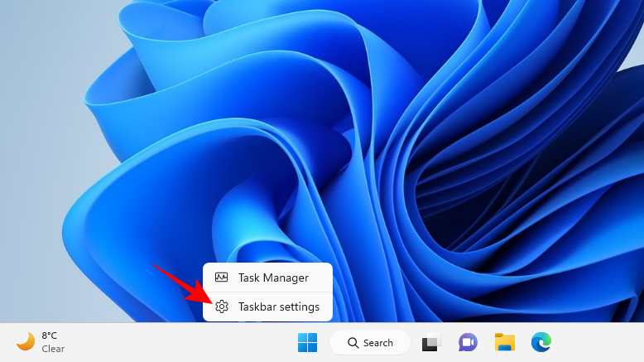The width and height of the screenshot is (644, 362).
Task: Open Task View from the taskbar
Action: (431, 342)
